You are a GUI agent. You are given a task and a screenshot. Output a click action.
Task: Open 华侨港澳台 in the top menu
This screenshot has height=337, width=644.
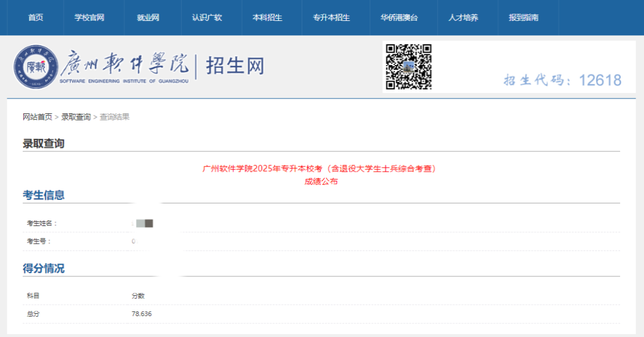pyautogui.click(x=399, y=17)
